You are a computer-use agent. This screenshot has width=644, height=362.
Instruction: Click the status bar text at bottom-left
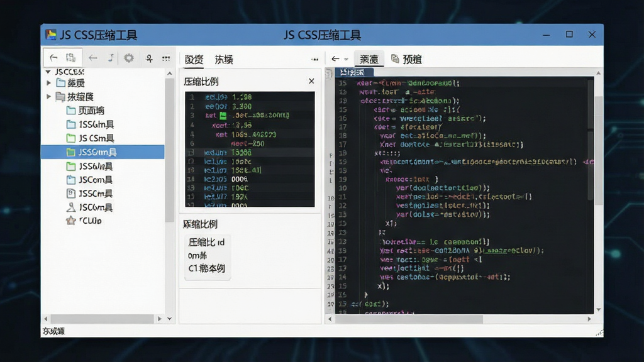(x=54, y=331)
